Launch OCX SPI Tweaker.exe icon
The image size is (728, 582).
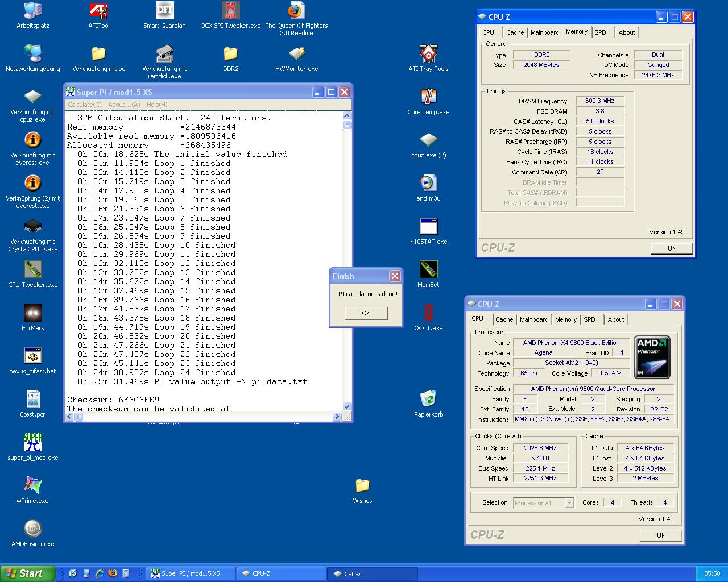pyautogui.click(x=230, y=15)
